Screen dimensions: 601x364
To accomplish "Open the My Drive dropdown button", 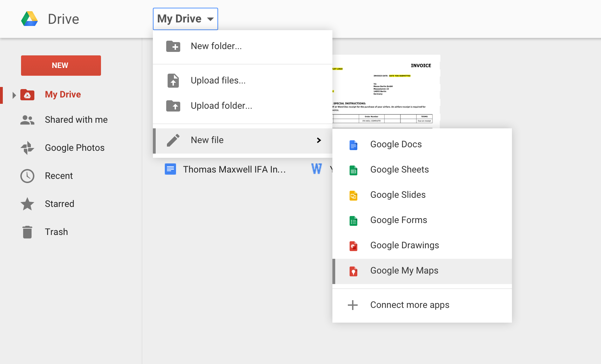I will click(185, 19).
